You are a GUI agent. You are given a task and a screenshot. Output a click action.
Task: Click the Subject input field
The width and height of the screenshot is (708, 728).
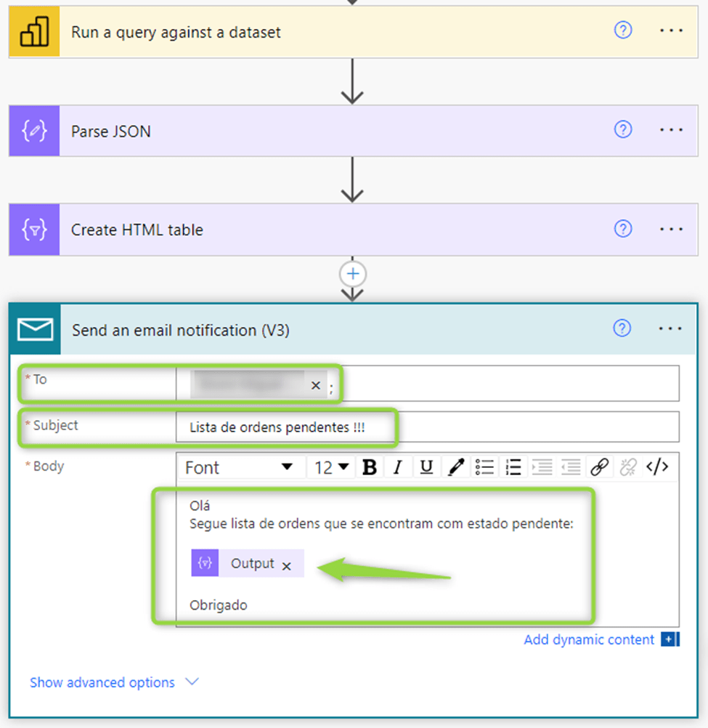tap(427, 427)
